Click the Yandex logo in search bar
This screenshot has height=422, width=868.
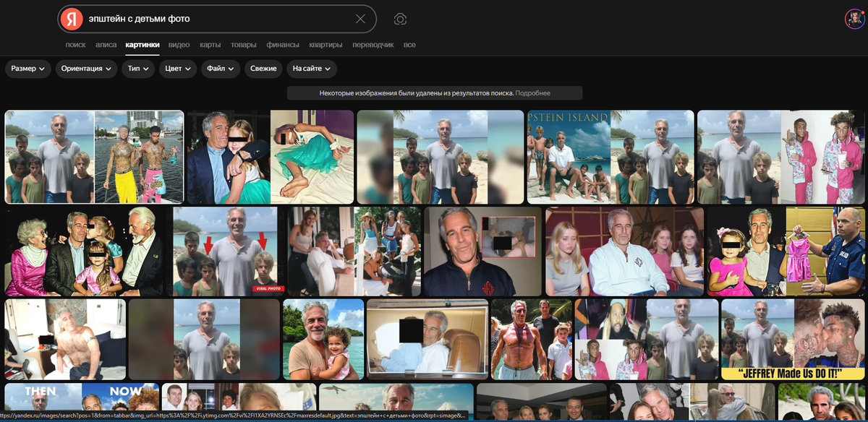point(71,19)
